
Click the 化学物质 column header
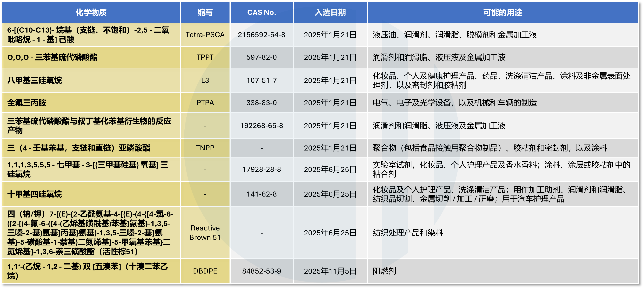pyautogui.click(x=91, y=12)
